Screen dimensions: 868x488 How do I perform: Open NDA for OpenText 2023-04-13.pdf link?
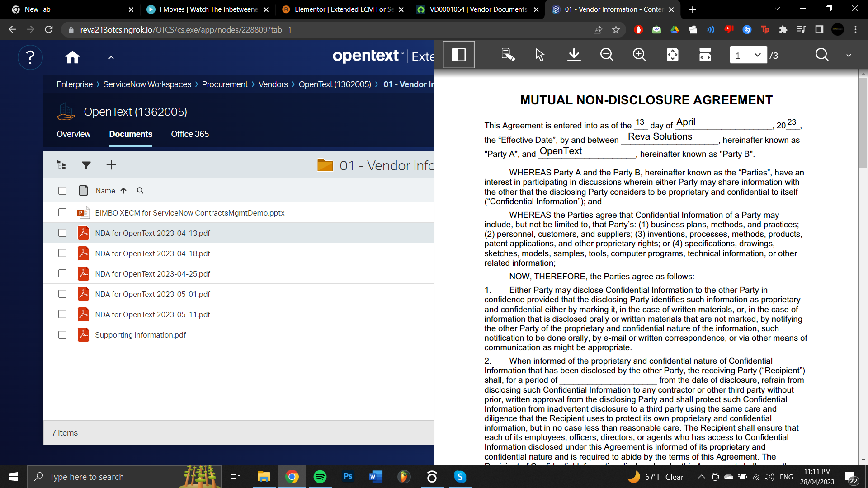pos(152,233)
